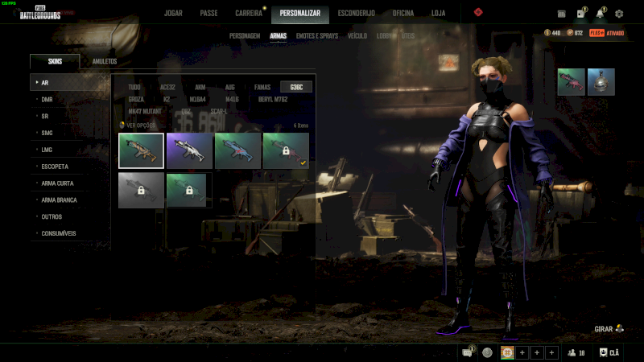
Task: Select the white G36C skin on purple background
Action: pyautogui.click(x=189, y=150)
